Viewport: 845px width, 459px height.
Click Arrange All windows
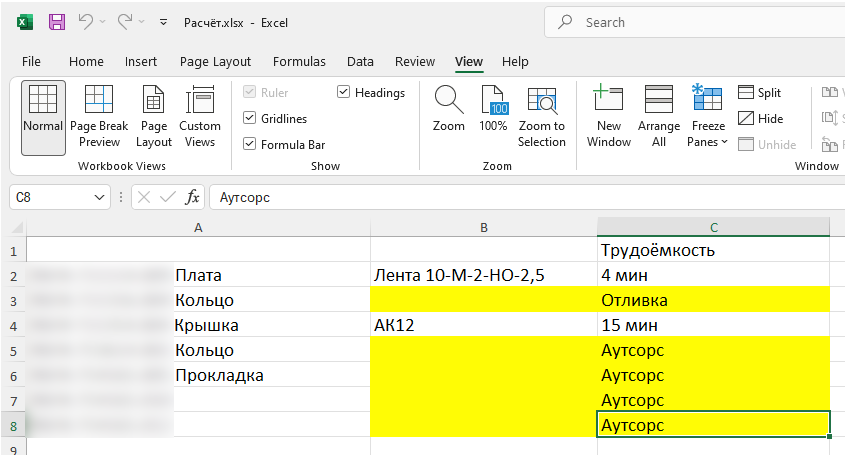tap(659, 117)
